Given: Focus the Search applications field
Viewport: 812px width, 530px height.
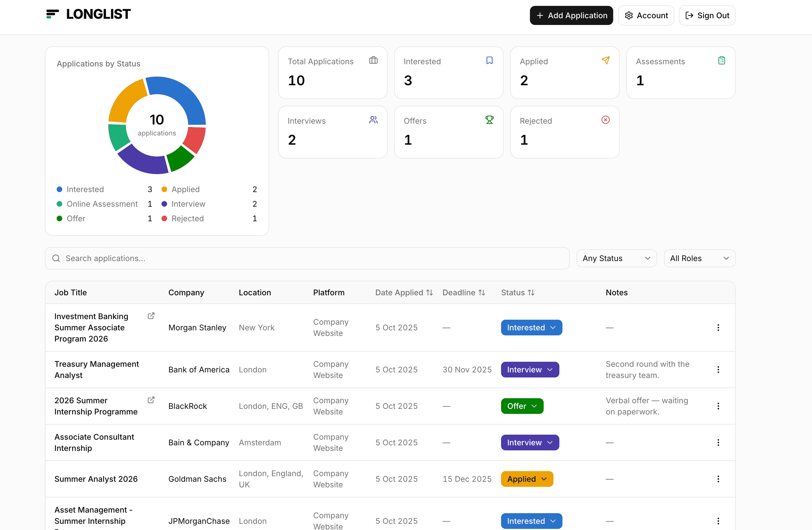Looking at the screenshot, I should point(307,258).
